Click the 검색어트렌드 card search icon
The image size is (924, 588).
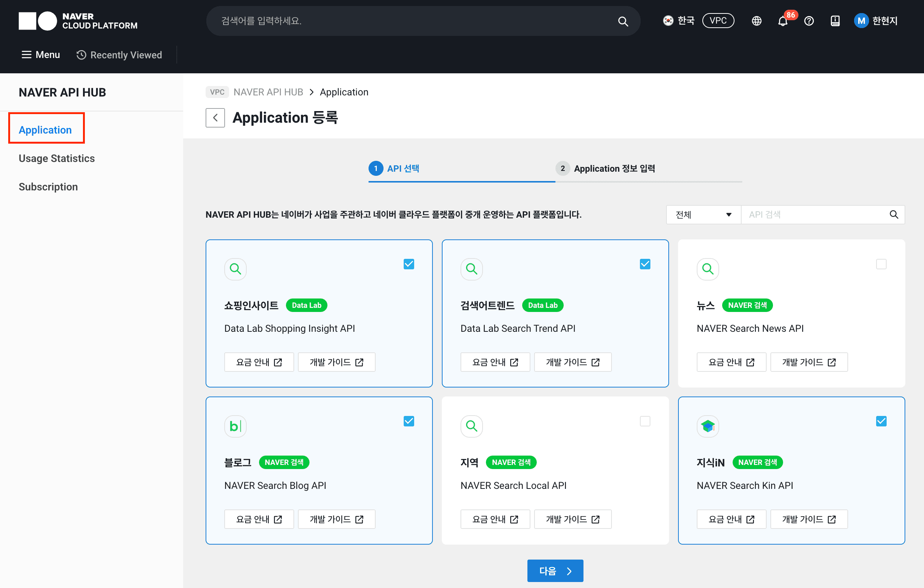point(472,269)
